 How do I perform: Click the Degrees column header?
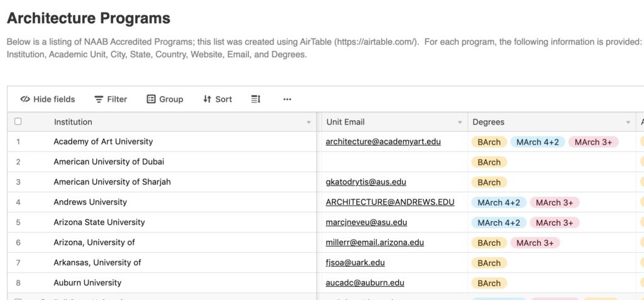click(552, 121)
